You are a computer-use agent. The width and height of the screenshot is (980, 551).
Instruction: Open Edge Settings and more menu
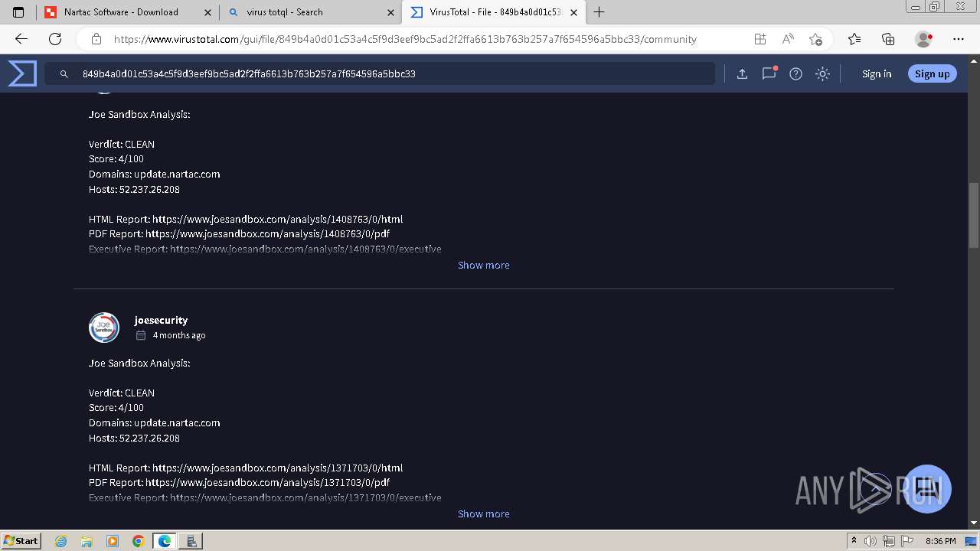[x=959, y=39]
